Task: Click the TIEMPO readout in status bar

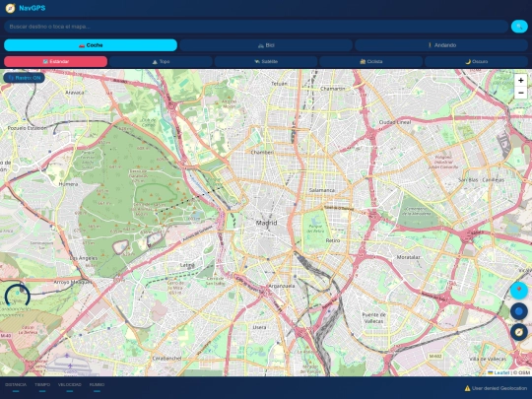Action: [42, 387]
